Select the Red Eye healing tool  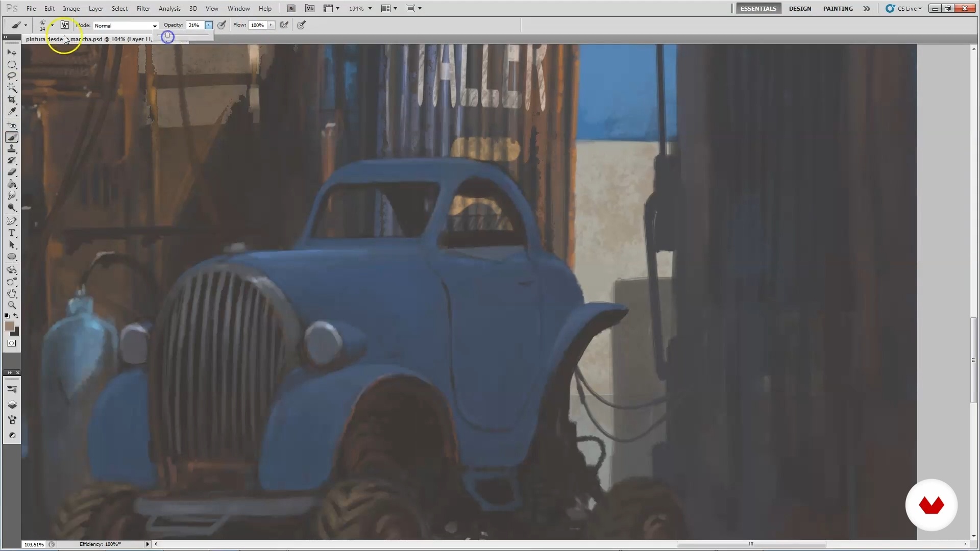click(12, 125)
